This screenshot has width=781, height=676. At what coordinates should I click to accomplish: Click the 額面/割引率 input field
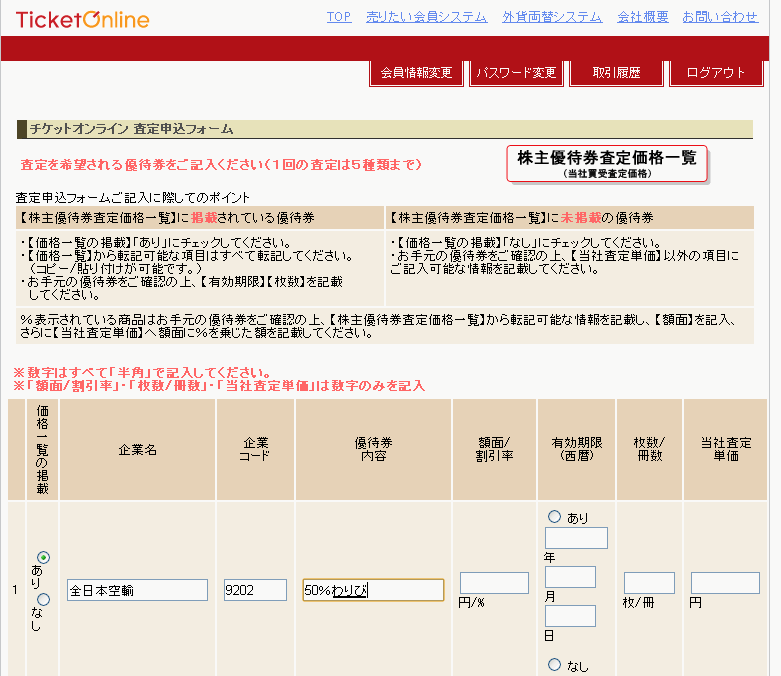(494, 583)
